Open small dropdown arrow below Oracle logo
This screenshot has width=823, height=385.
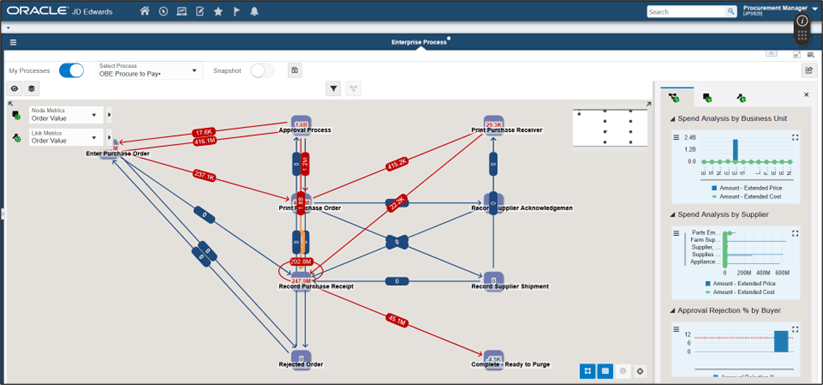point(8,27)
